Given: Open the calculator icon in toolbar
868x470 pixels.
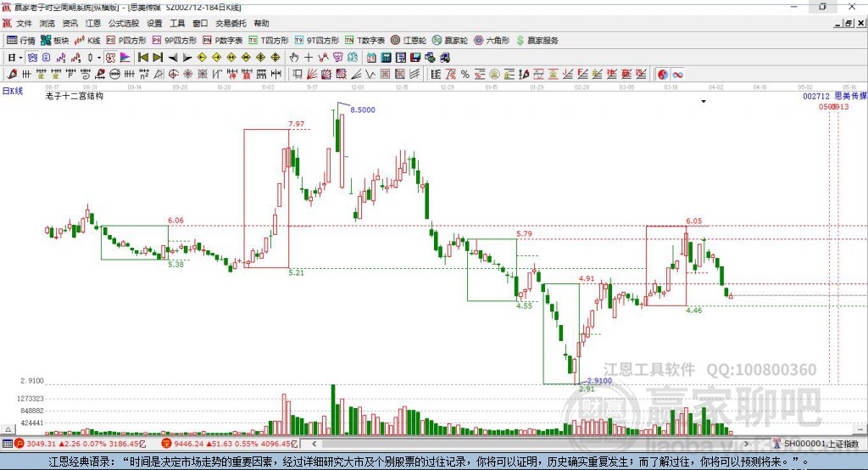Looking at the screenshot, I should (386, 58).
